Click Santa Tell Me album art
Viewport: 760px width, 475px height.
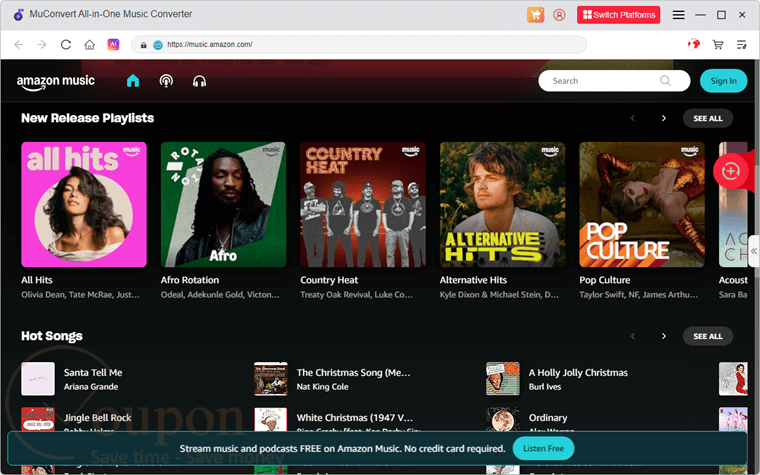click(38, 379)
